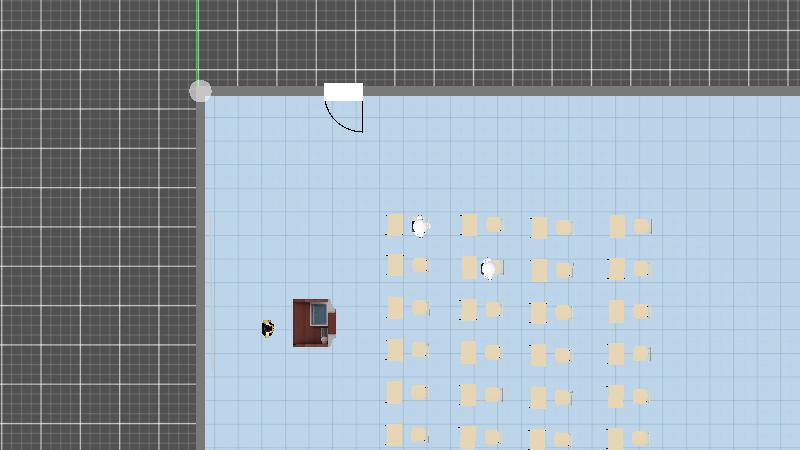Select the door on the top wall
The image size is (800, 450).
tap(343, 92)
